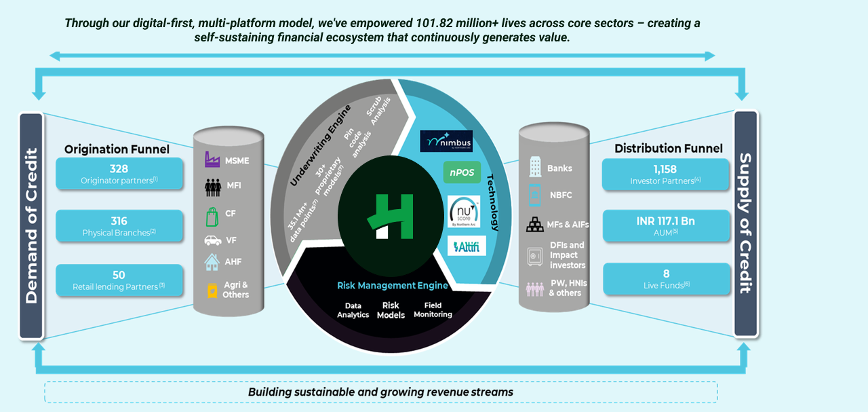Click the Banks building icon
868x412 pixels.
[x=534, y=167]
